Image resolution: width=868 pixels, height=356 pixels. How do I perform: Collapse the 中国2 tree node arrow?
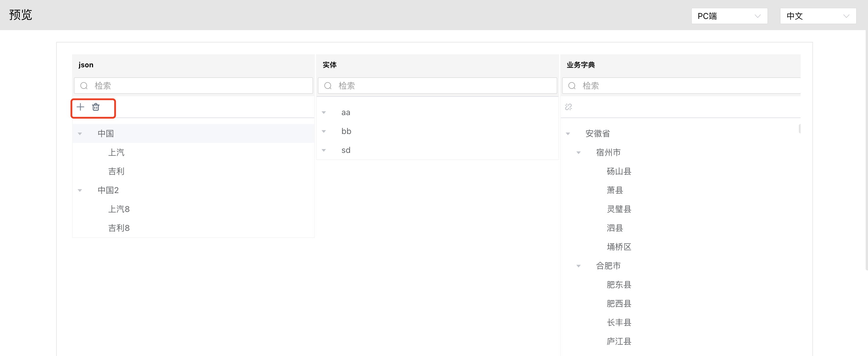pos(80,190)
